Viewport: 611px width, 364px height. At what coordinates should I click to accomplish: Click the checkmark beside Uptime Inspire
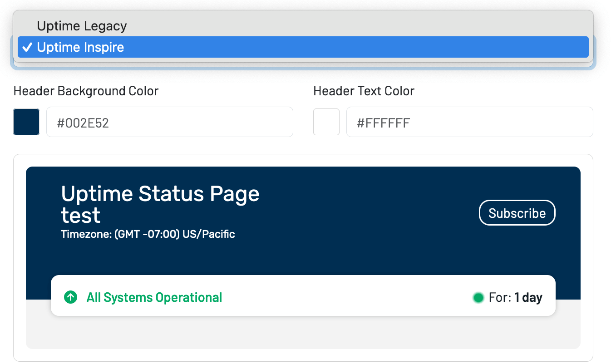[x=28, y=47]
